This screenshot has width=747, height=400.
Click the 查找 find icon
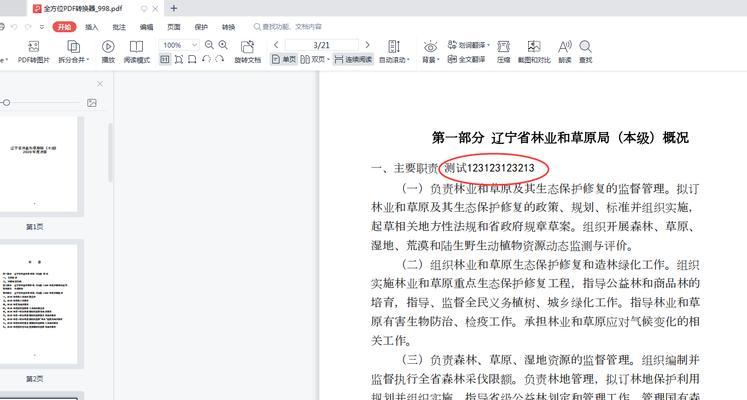tap(585, 47)
